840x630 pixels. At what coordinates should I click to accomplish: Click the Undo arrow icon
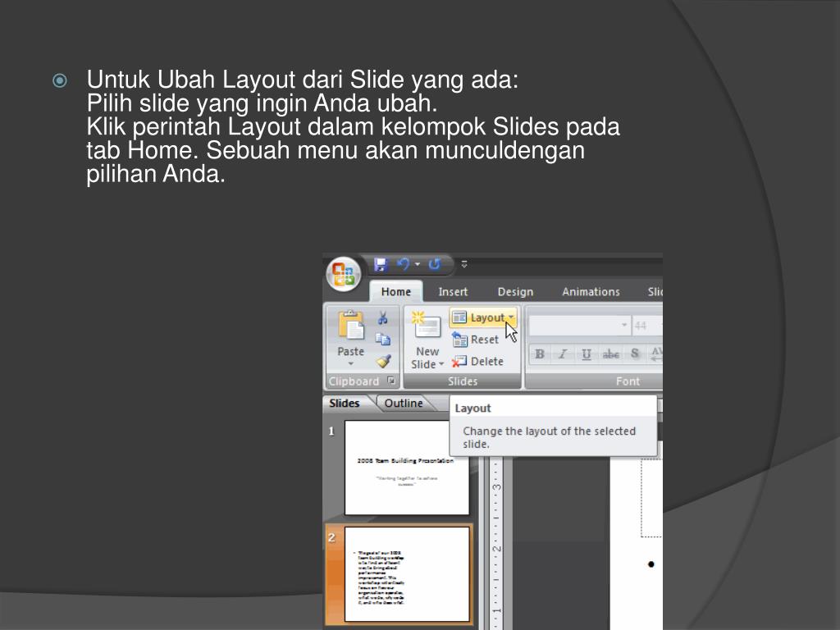click(404, 264)
